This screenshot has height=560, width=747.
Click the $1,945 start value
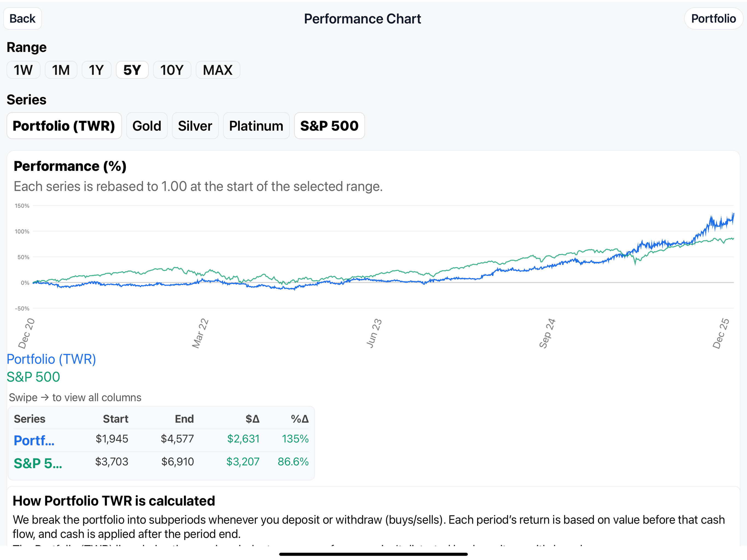pyautogui.click(x=112, y=439)
